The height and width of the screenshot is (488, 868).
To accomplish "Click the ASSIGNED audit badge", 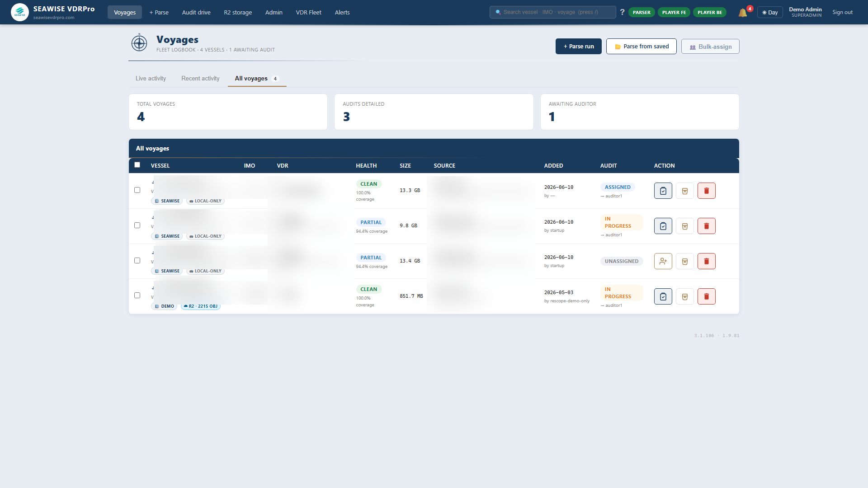I will click(x=618, y=187).
